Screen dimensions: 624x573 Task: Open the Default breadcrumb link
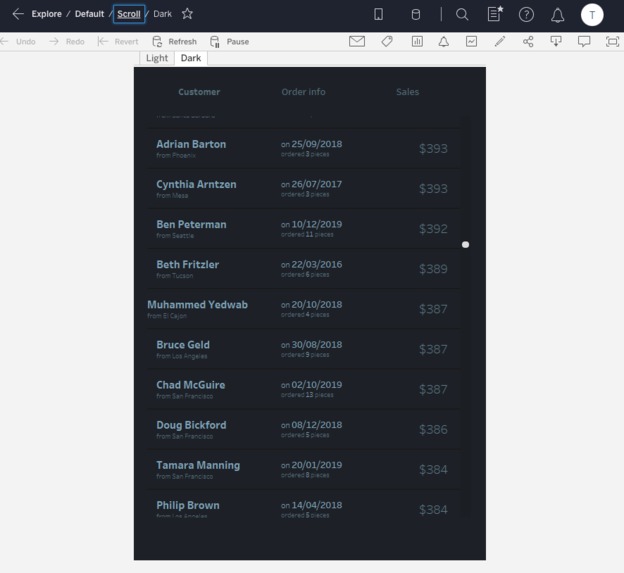pos(89,14)
